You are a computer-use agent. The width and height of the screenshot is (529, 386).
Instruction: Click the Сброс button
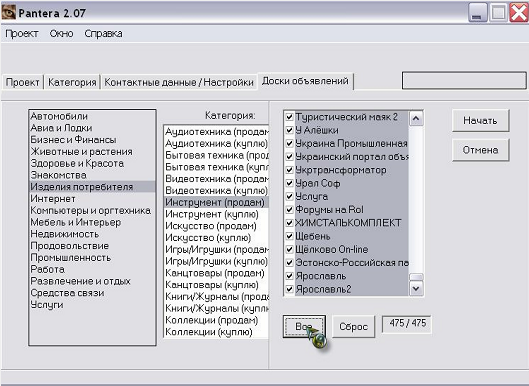[x=353, y=326]
